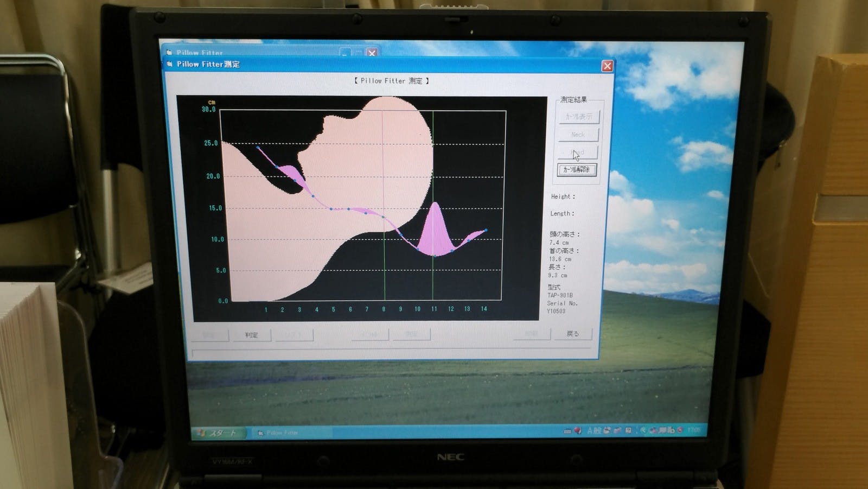Click the horizontal axis number 1
Image resolution: width=868 pixels, height=489 pixels.
click(266, 310)
